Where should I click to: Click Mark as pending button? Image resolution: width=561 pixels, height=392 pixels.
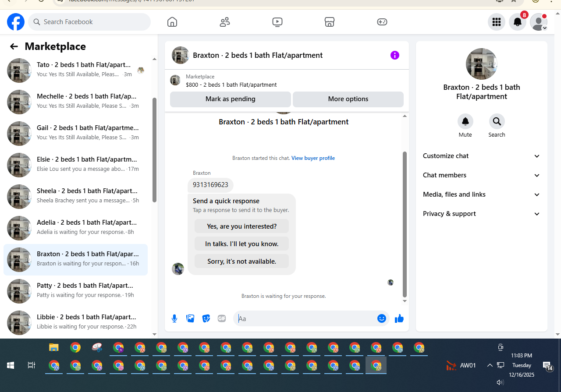pos(231,99)
